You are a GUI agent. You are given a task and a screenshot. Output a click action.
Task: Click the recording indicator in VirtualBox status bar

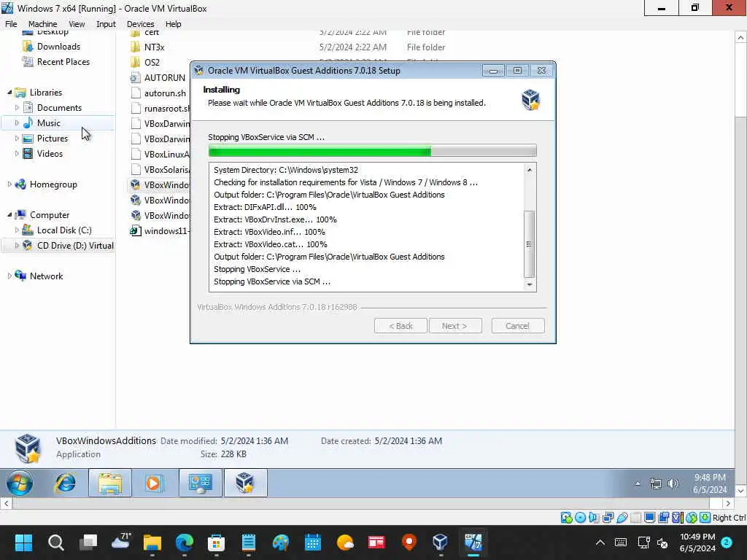tap(663, 518)
